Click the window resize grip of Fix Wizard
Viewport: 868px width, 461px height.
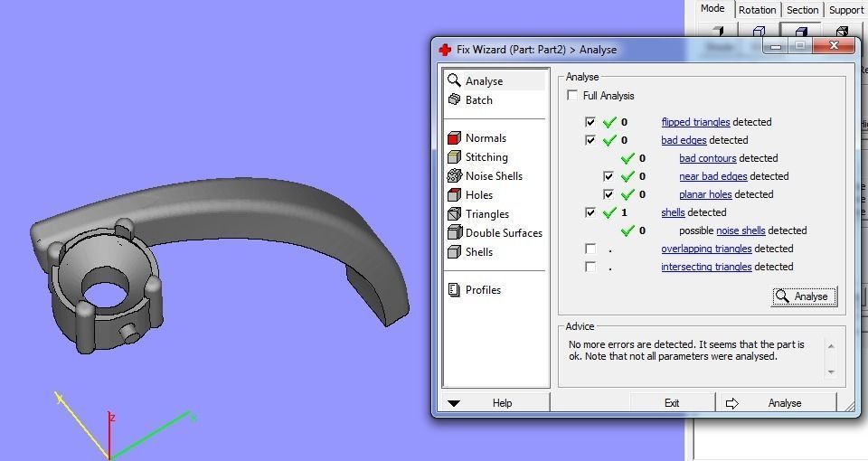tap(850, 407)
